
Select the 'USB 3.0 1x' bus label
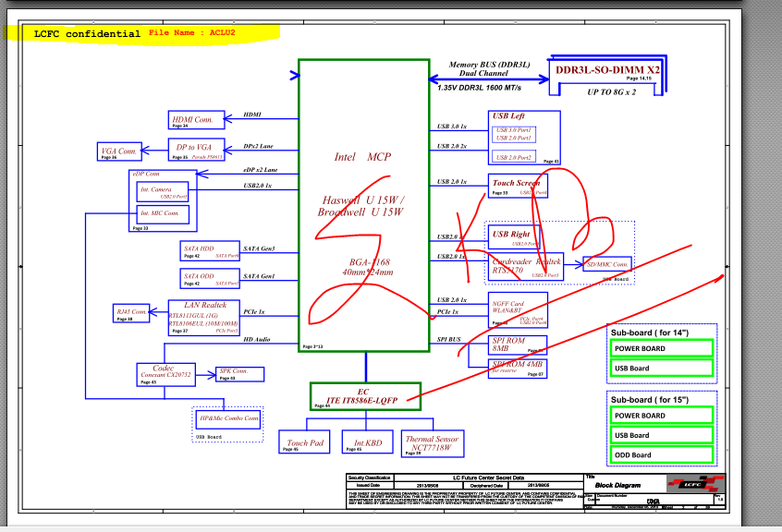452,127
